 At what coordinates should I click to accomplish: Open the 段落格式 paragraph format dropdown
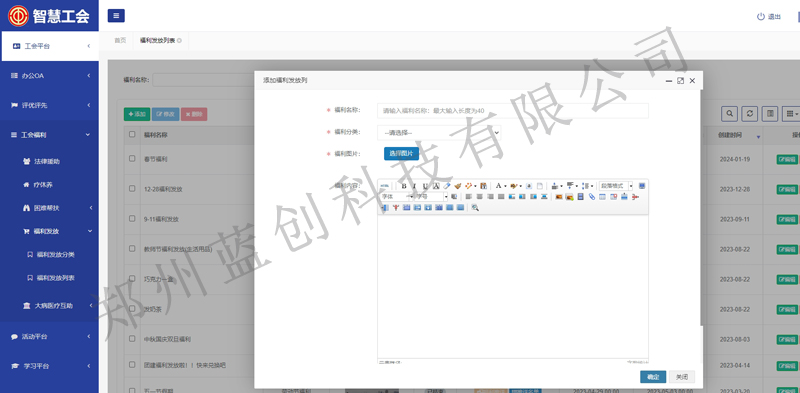click(x=616, y=186)
